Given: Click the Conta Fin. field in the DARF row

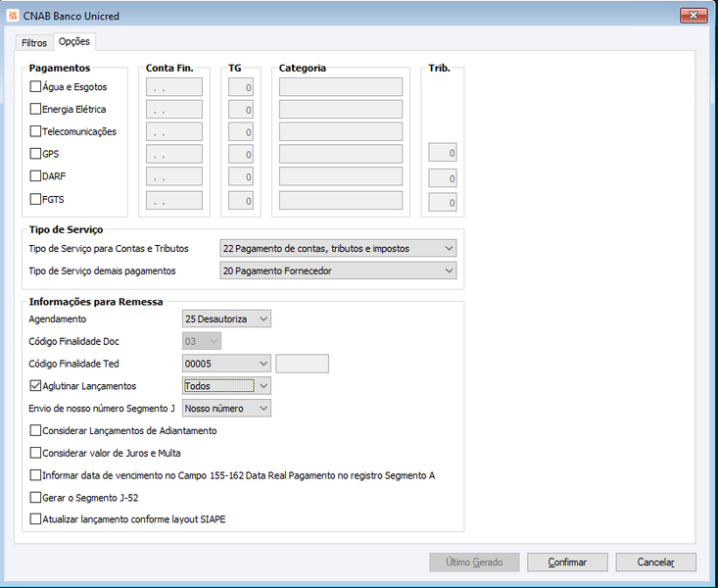Looking at the screenshot, I should pyautogui.click(x=174, y=176).
